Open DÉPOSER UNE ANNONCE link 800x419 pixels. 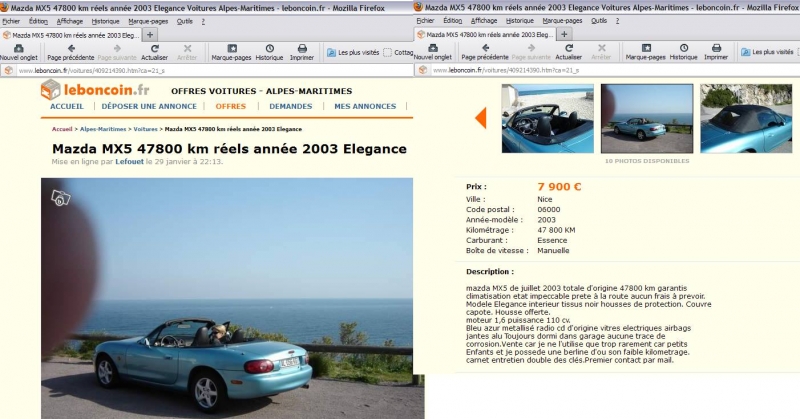pyautogui.click(x=149, y=106)
